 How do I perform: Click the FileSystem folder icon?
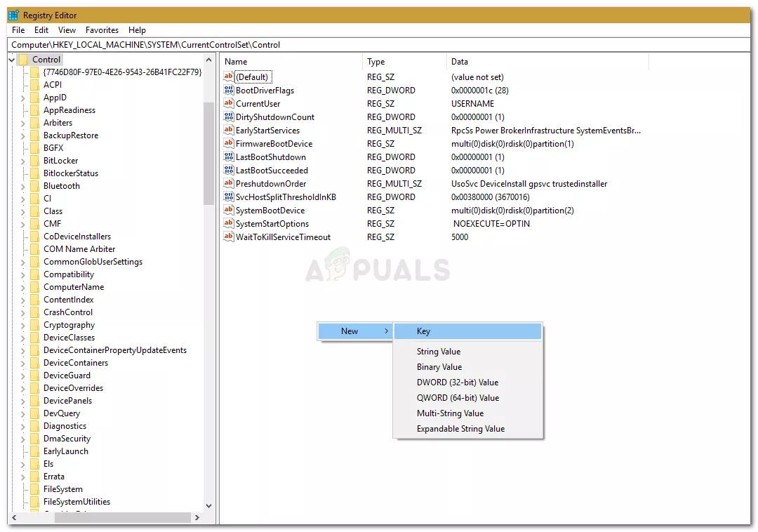[x=34, y=489]
